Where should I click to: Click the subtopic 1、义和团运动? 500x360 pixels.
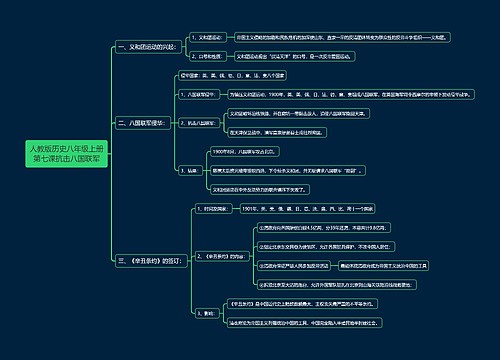tap(208, 37)
